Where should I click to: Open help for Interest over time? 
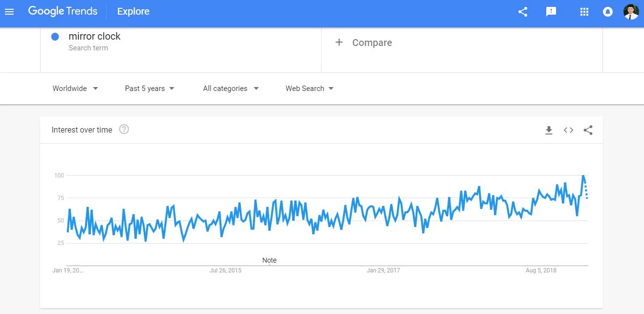[124, 130]
